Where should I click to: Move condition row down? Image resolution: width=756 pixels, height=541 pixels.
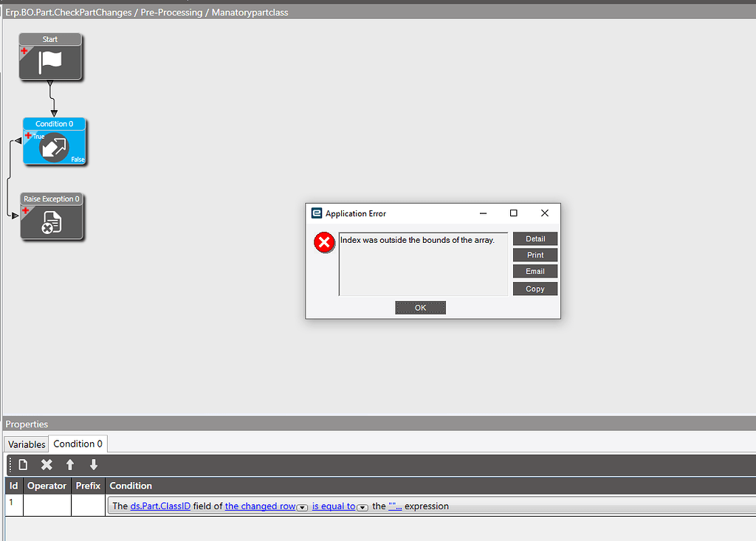click(x=93, y=464)
